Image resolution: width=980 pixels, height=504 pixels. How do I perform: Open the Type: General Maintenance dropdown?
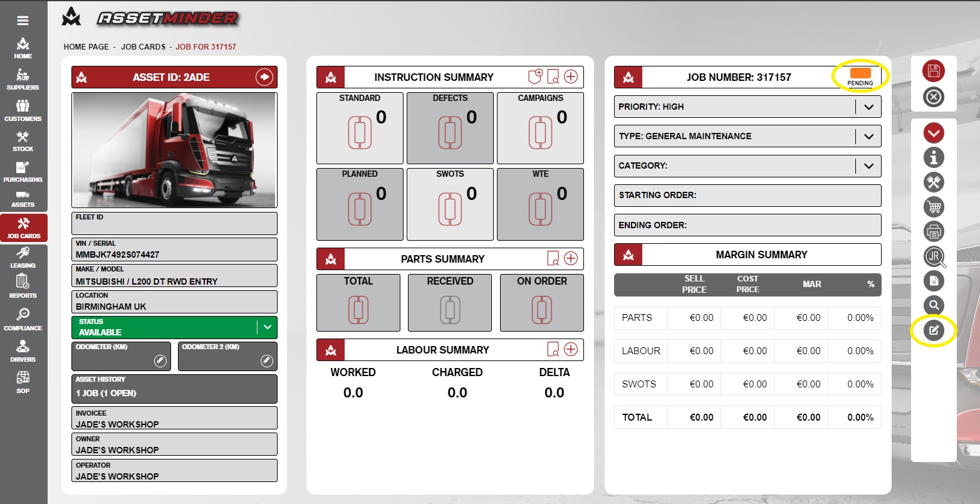tap(868, 136)
